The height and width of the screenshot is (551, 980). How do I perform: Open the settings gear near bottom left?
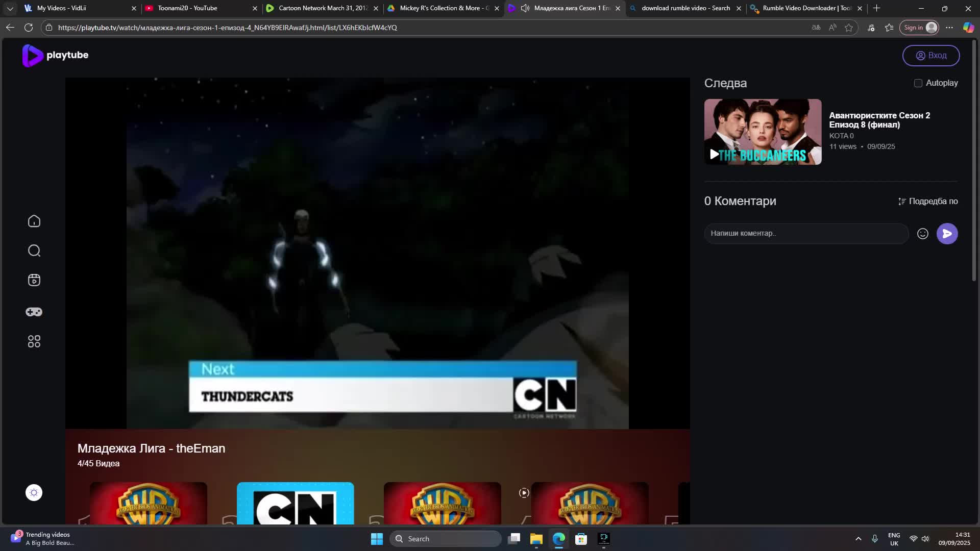pyautogui.click(x=34, y=492)
